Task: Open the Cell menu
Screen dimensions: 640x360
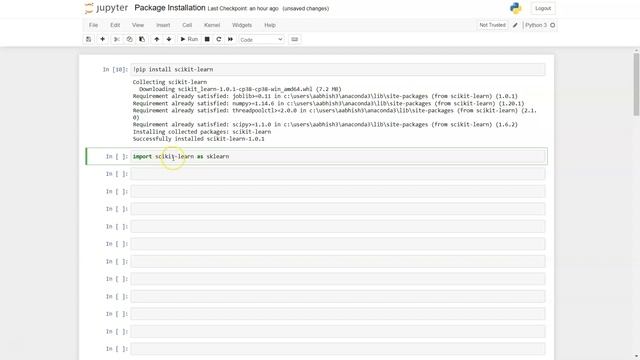Action: point(187,25)
